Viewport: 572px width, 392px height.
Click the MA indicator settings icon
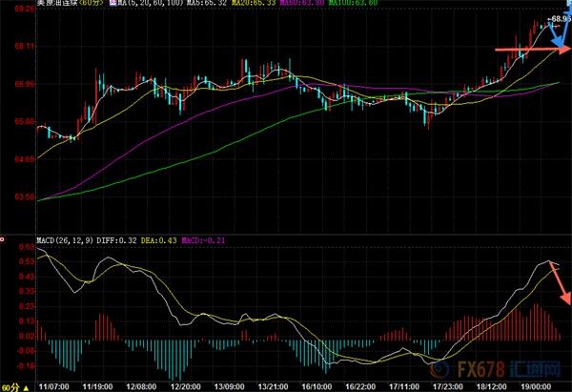[x=112, y=3]
